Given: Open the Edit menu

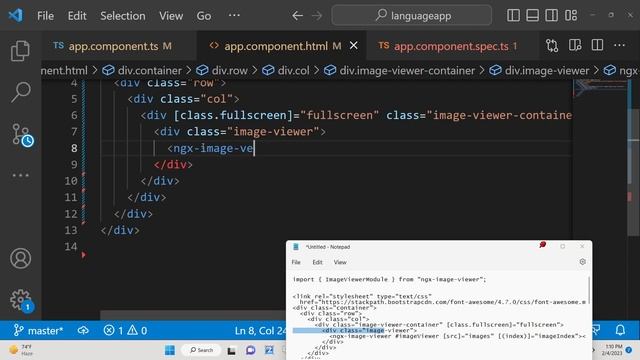Looking at the screenshot, I should click(x=77, y=16).
